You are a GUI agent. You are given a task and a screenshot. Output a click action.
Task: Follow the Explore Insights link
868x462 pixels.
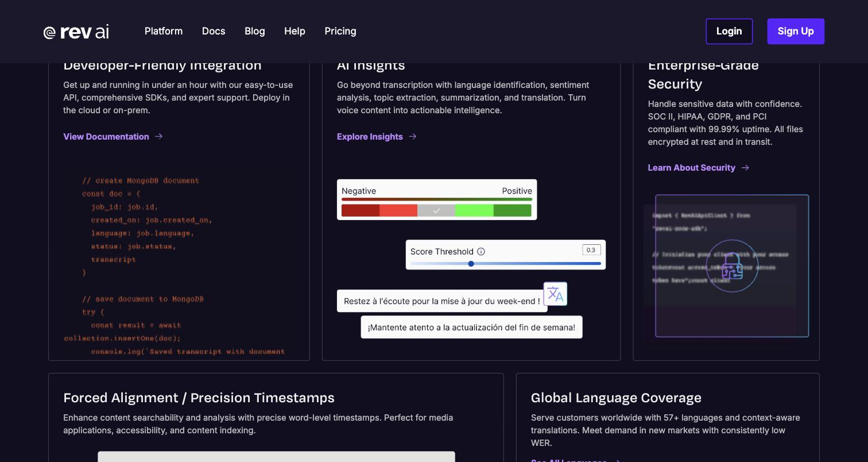[370, 136]
